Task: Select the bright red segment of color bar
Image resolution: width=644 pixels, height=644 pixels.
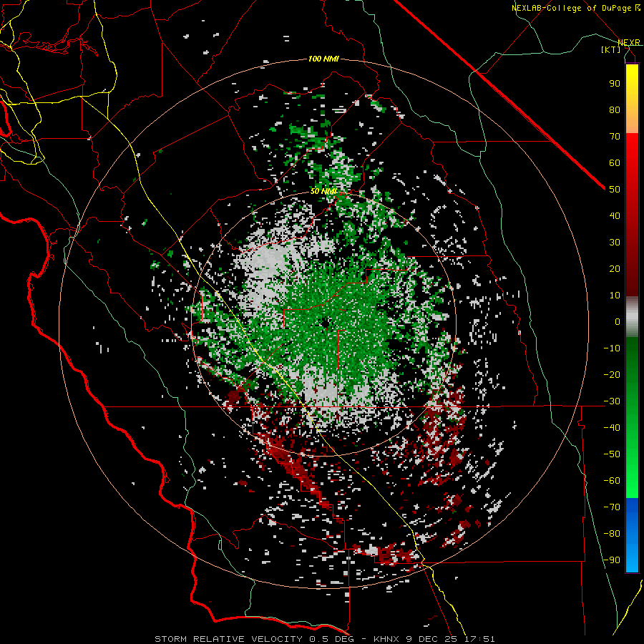Action: coord(632,152)
